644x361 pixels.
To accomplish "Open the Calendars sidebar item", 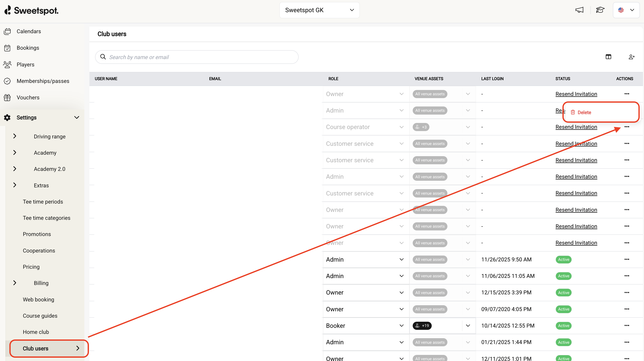I will point(29,31).
